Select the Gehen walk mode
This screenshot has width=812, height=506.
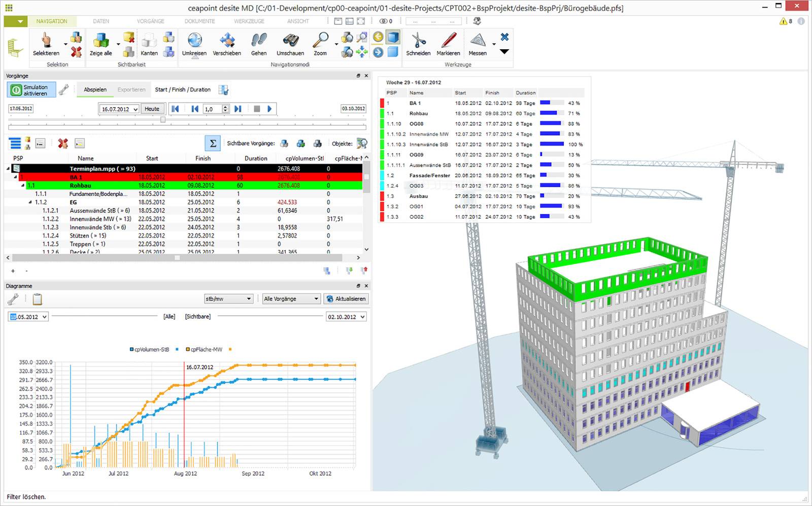coord(258,45)
